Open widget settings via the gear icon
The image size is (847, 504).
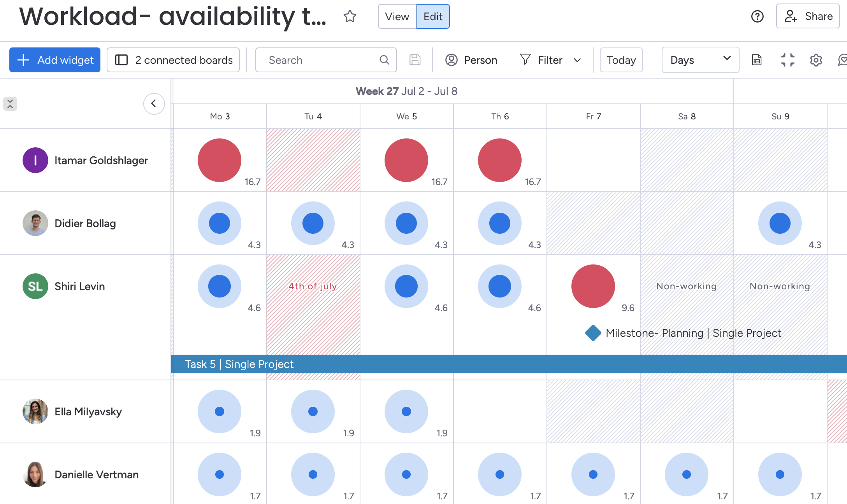click(816, 60)
